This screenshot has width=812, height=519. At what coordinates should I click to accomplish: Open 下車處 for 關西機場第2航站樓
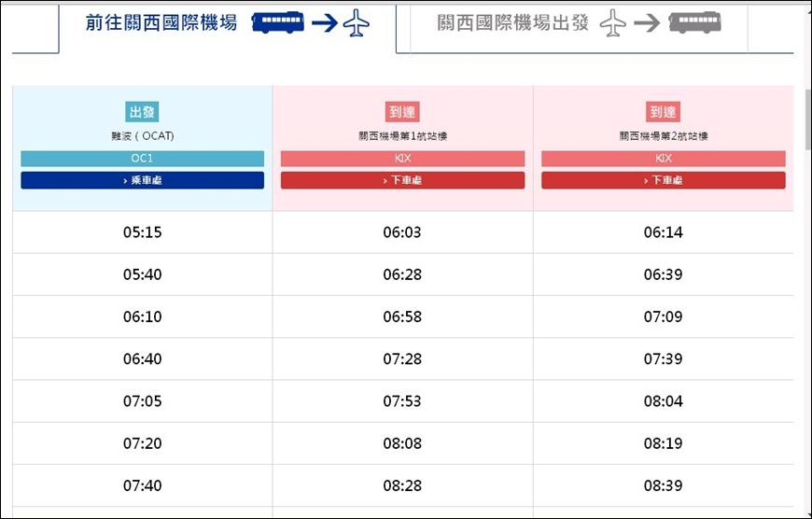[664, 180]
